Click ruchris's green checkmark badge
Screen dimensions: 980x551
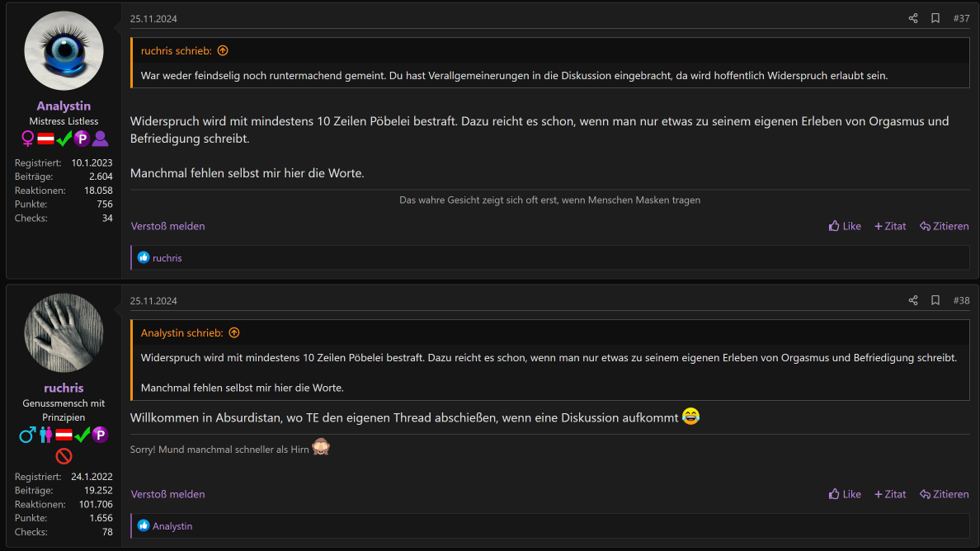pos(82,435)
